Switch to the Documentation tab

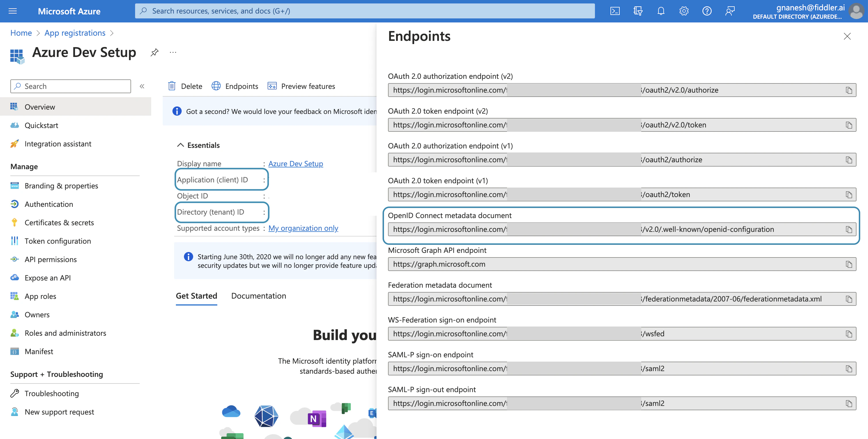coord(258,296)
